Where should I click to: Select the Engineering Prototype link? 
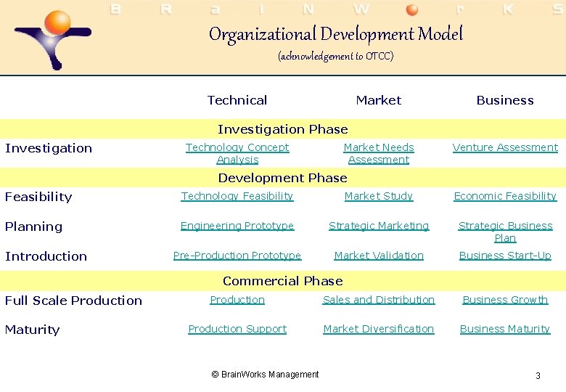click(x=237, y=226)
